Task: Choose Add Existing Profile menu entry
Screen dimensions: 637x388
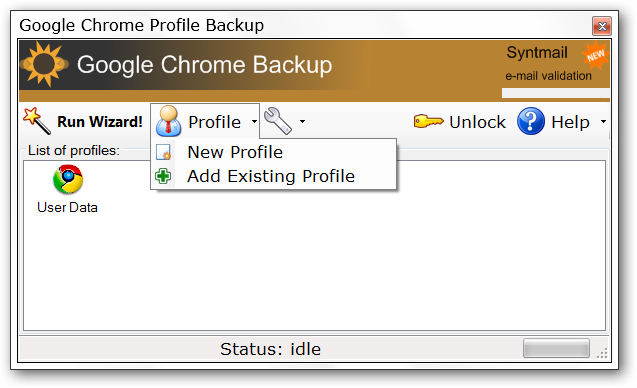Action: pos(273,176)
